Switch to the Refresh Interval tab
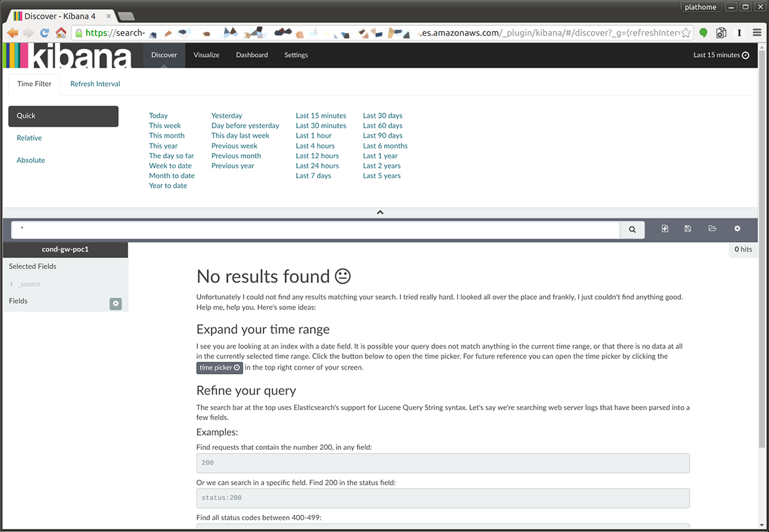Viewport: 769px width, 532px height. (x=95, y=84)
